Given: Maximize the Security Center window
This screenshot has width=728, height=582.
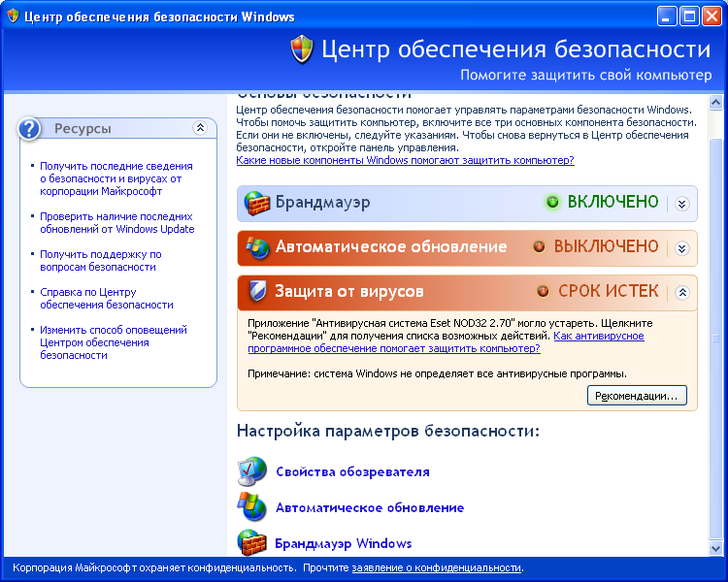Looking at the screenshot, I should 689,17.
